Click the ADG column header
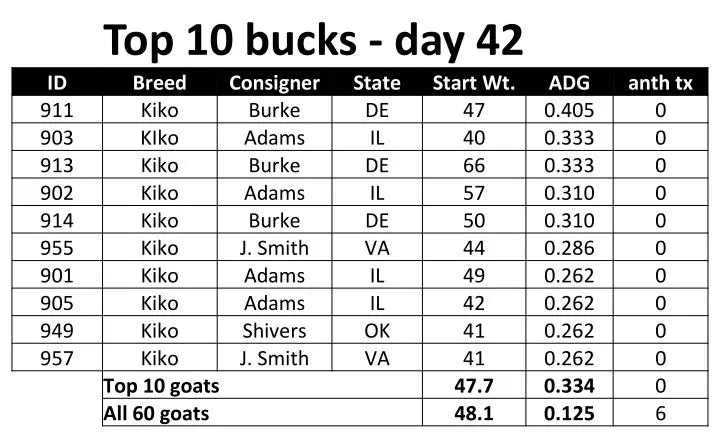720x432 pixels. [569, 83]
